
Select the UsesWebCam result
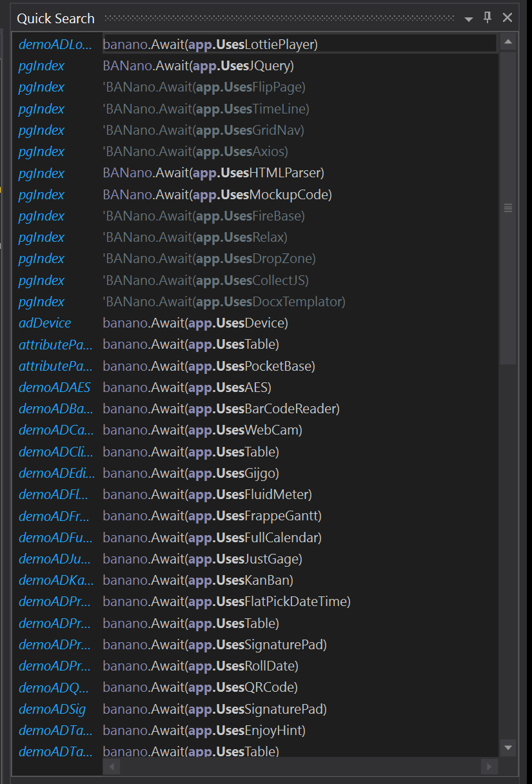tap(202, 430)
